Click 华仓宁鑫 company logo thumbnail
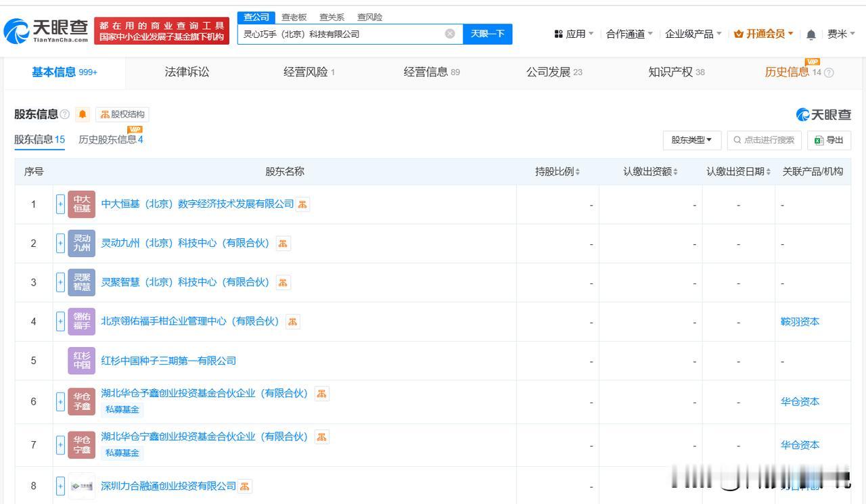Image resolution: width=866 pixels, height=504 pixels. point(82,445)
